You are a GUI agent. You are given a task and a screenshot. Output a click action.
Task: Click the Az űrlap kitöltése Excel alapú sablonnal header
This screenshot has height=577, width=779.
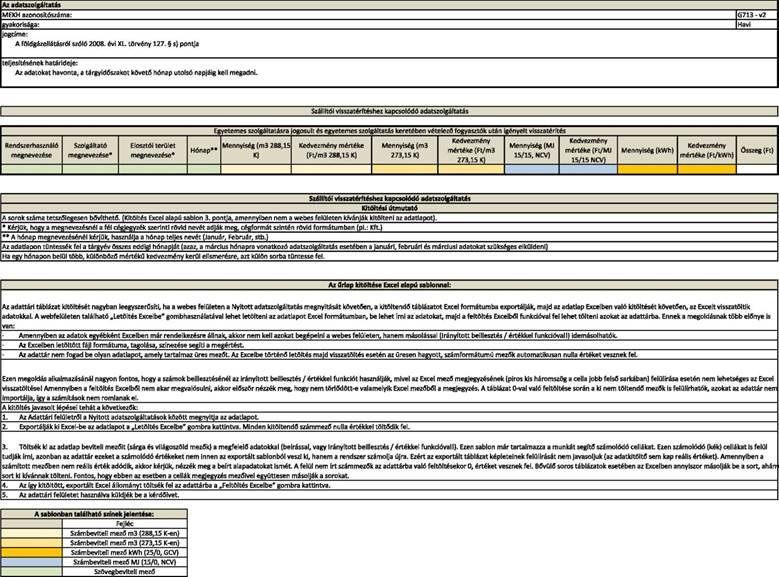pos(390,285)
